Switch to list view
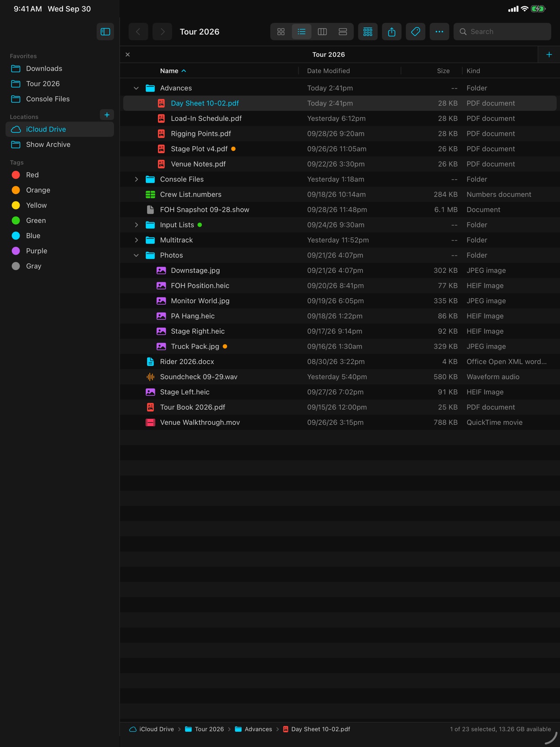Viewport: 560px width, 747px height. (x=301, y=32)
